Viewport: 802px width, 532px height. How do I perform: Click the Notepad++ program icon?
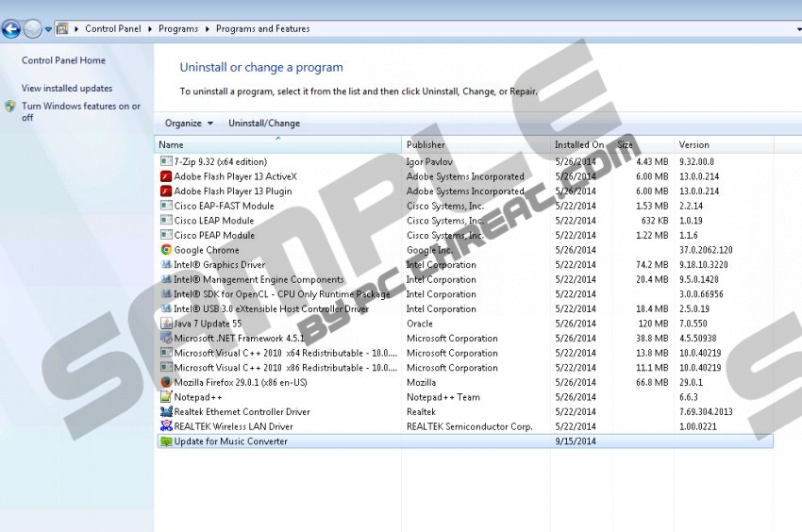(x=166, y=397)
